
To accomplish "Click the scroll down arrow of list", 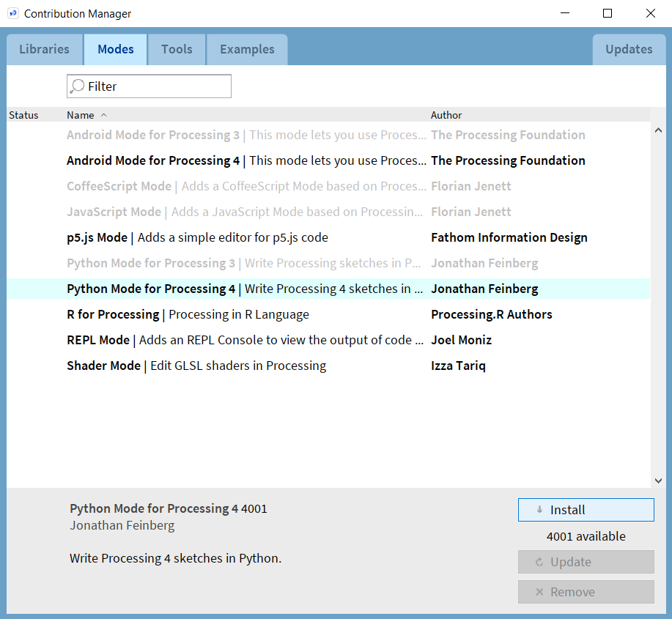I will (658, 481).
